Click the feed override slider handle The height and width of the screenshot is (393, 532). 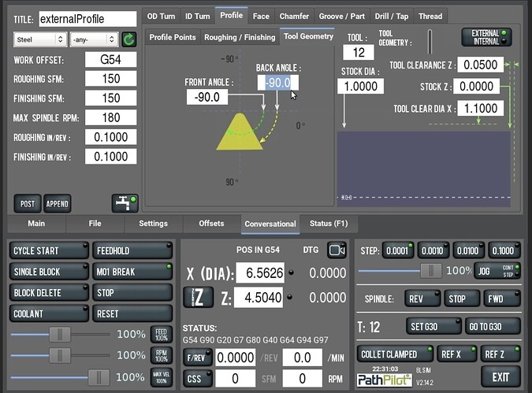pos(60,335)
